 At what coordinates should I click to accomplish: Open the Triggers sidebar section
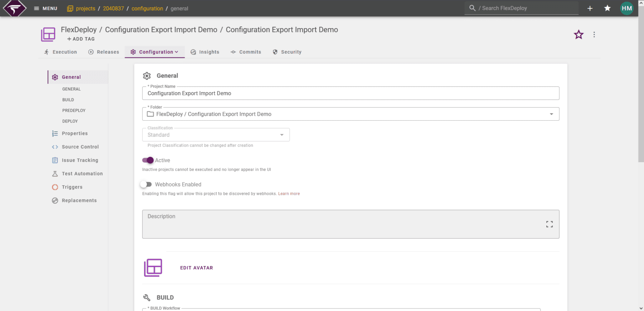click(x=72, y=187)
